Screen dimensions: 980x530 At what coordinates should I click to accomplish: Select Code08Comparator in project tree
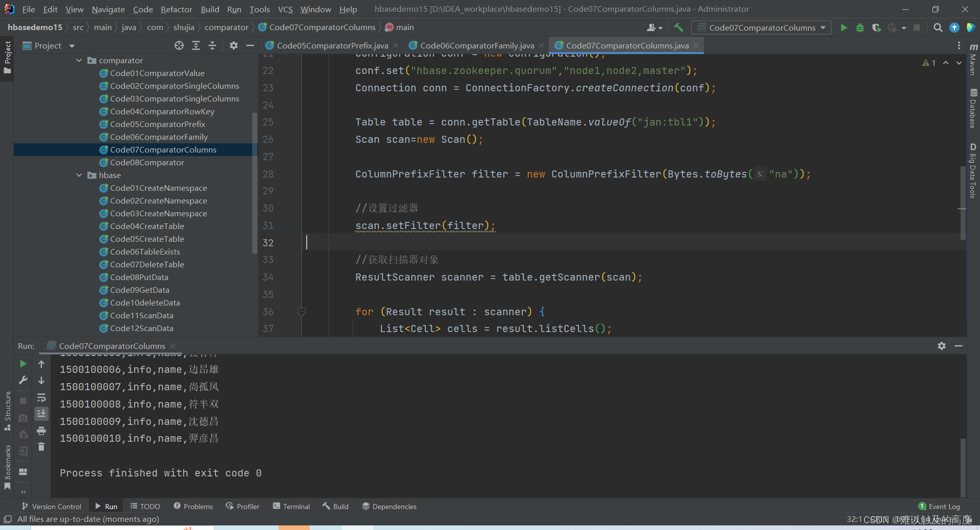[147, 162]
